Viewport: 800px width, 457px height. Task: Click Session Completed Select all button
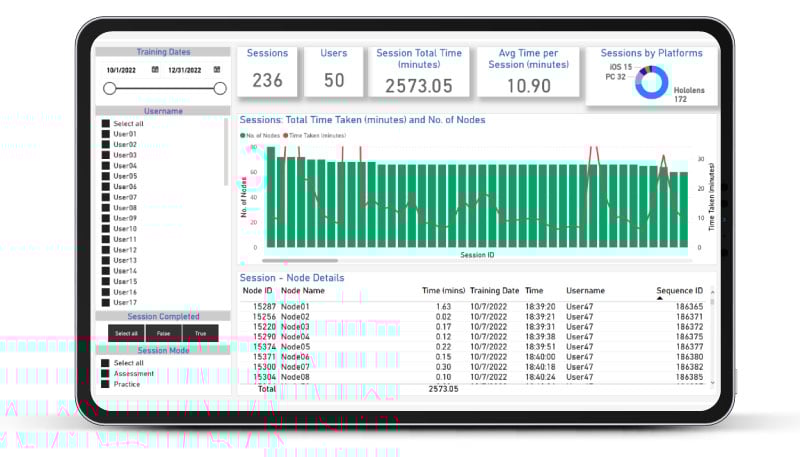(x=126, y=333)
